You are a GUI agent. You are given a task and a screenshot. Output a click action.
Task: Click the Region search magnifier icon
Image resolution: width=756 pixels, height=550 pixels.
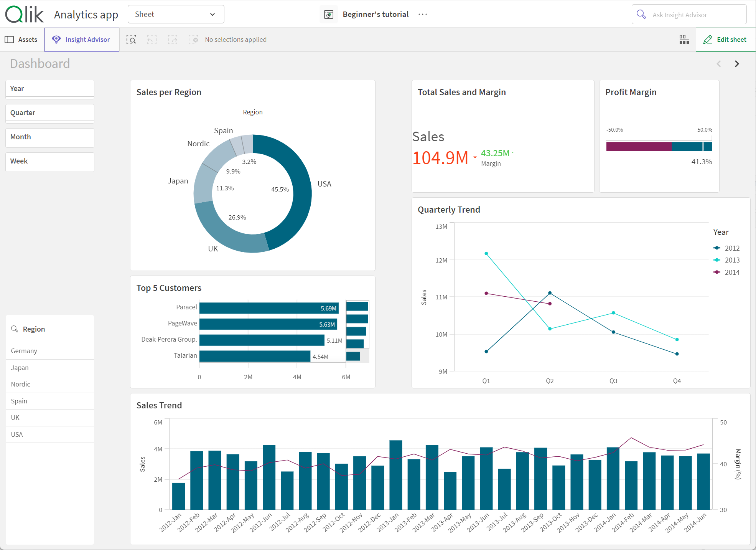pyautogui.click(x=15, y=329)
